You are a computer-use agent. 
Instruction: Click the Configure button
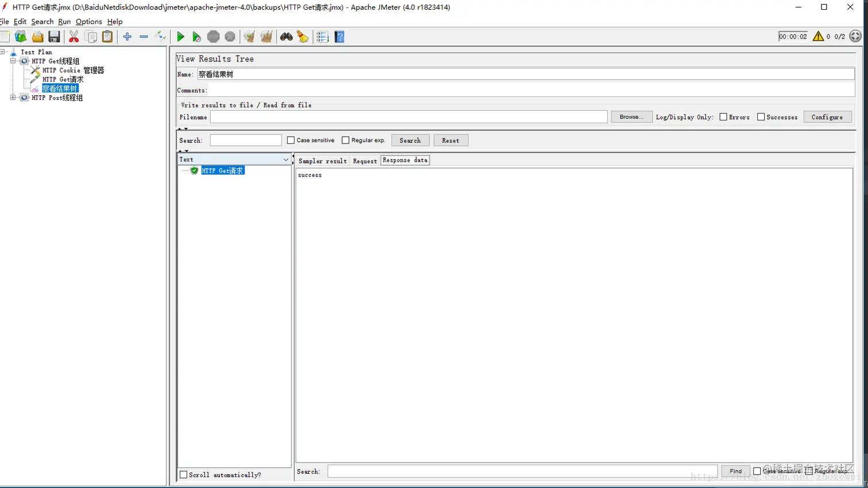coord(827,117)
